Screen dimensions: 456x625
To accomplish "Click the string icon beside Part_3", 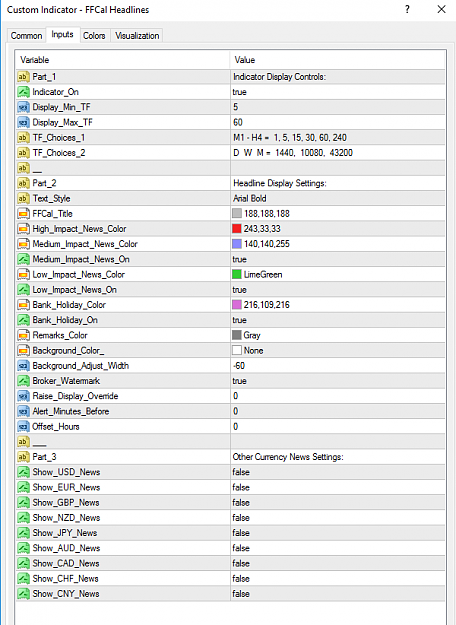I will (x=24, y=457).
